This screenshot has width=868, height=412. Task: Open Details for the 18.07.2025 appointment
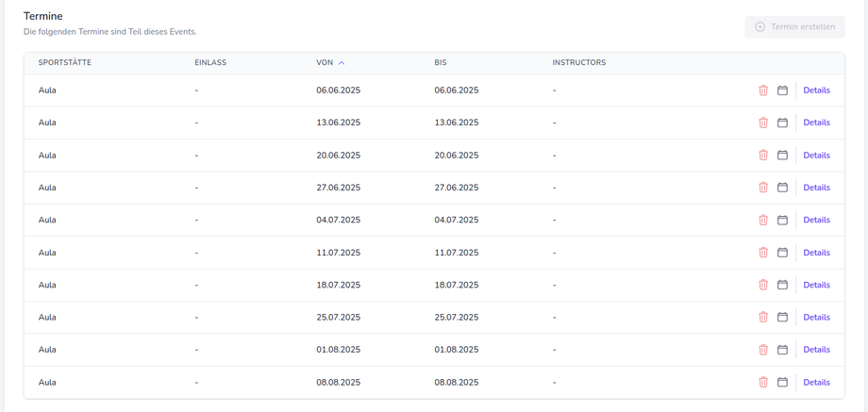click(x=816, y=285)
